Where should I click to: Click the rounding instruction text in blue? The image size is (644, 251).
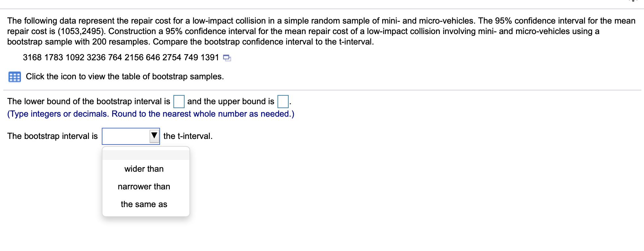pos(151,114)
